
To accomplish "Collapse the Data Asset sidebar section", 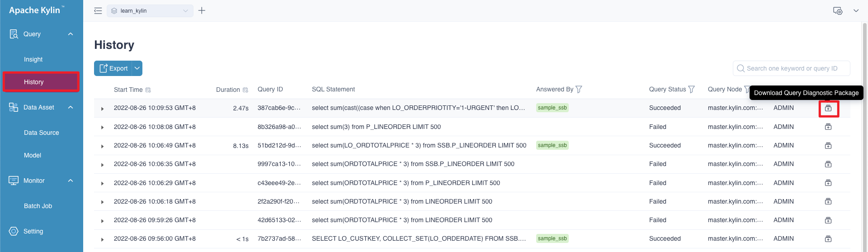I will (x=71, y=107).
